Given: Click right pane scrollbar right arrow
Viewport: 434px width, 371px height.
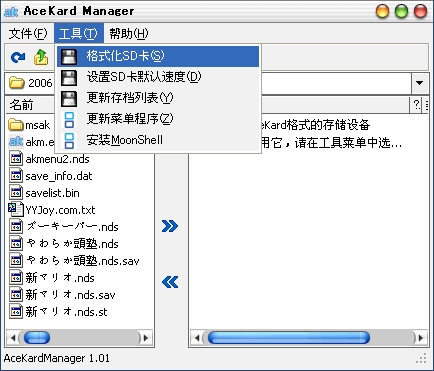Looking at the screenshot, I should pos(421,338).
